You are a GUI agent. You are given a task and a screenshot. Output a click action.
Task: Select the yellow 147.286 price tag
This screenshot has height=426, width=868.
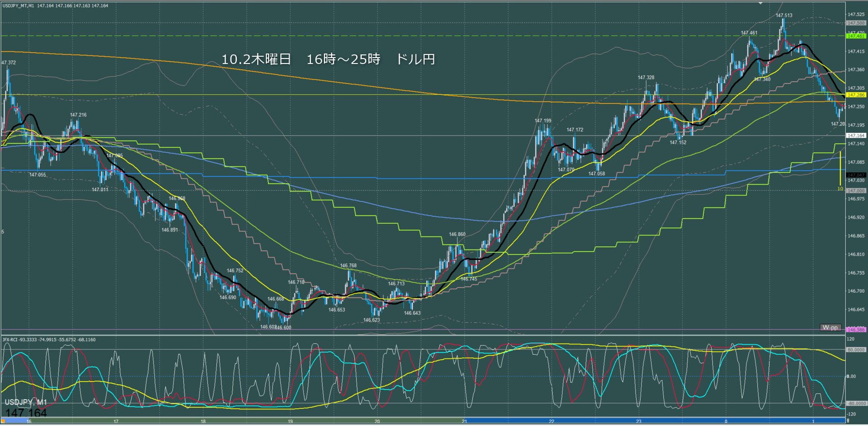856,95
